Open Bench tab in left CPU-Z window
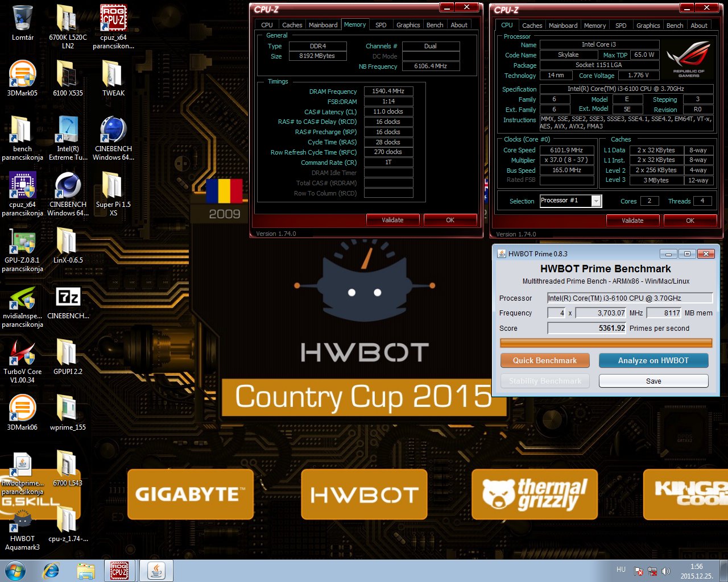The height and width of the screenshot is (582, 728). pos(435,25)
